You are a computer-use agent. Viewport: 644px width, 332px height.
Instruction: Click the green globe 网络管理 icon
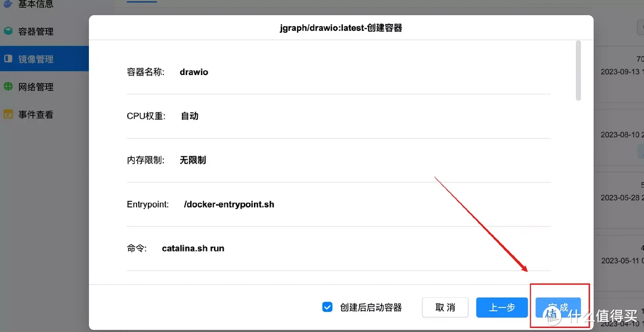coord(8,86)
